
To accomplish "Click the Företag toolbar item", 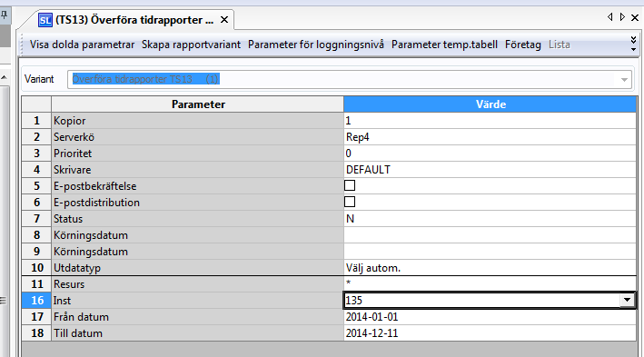I will tap(523, 45).
